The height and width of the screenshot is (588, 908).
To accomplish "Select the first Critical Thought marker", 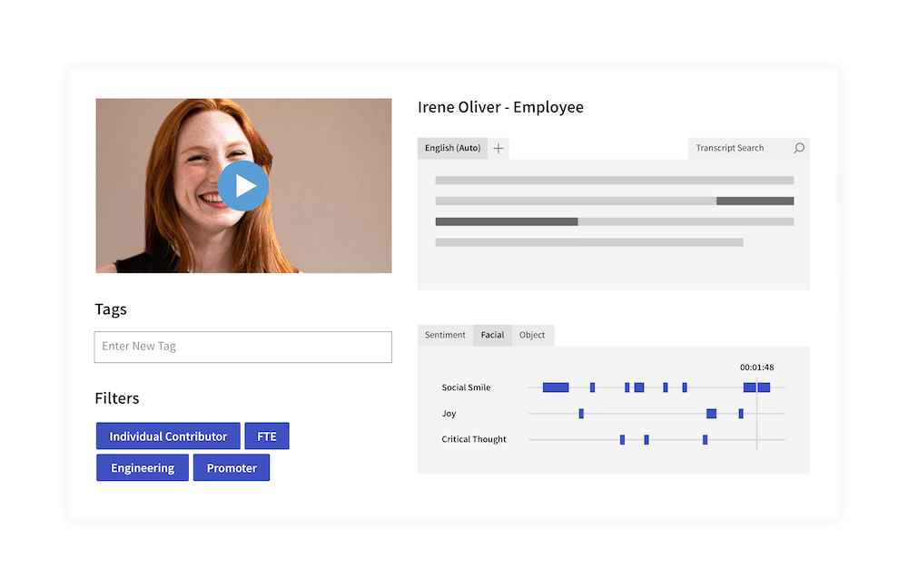I will [623, 440].
